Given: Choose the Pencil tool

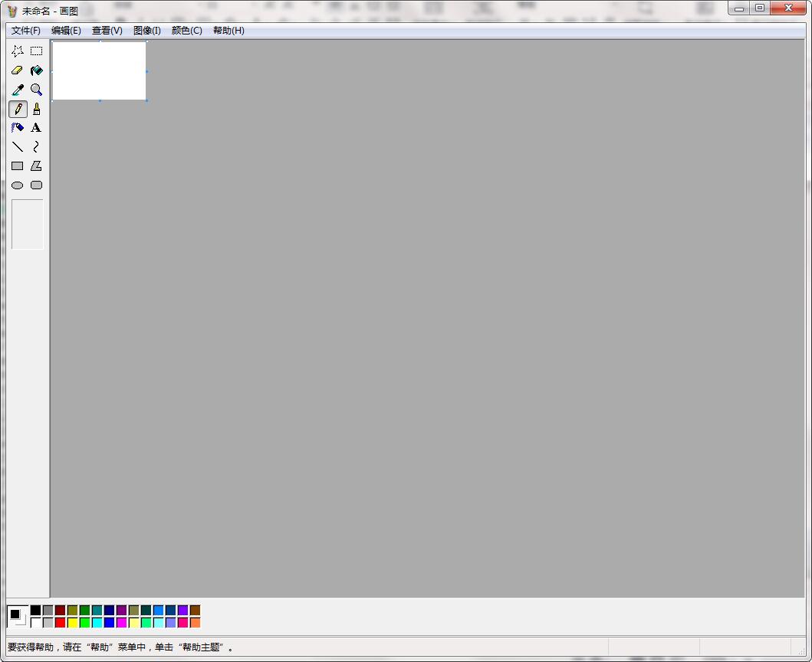Looking at the screenshot, I should pyautogui.click(x=18, y=108).
